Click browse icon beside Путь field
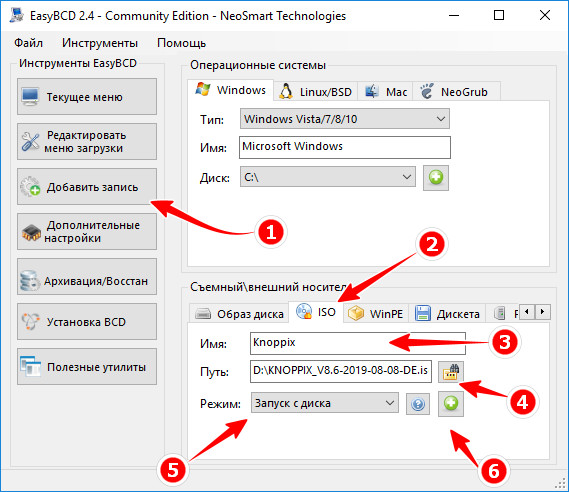The width and height of the screenshot is (569, 492). [x=451, y=372]
